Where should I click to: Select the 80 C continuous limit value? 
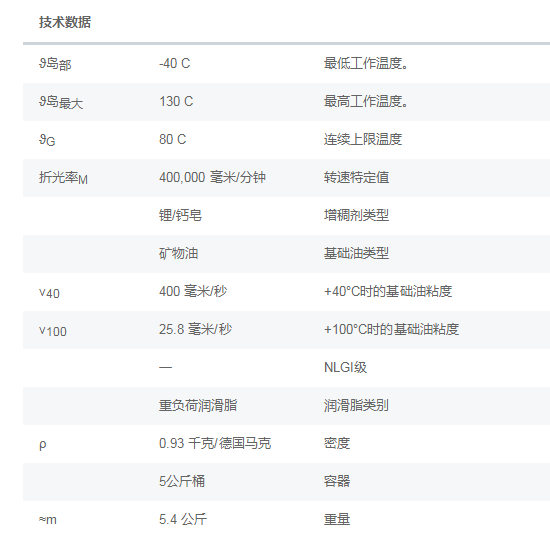tap(173, 139)
